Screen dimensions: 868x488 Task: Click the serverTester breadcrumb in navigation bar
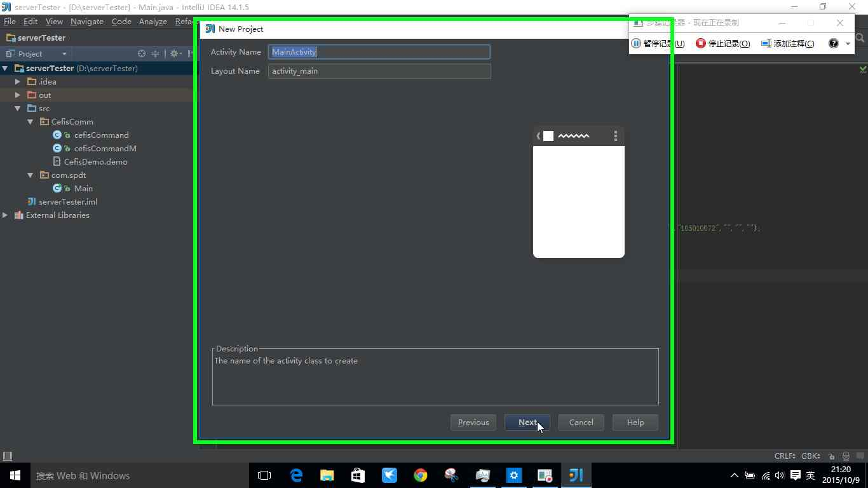tap(36, 37)
